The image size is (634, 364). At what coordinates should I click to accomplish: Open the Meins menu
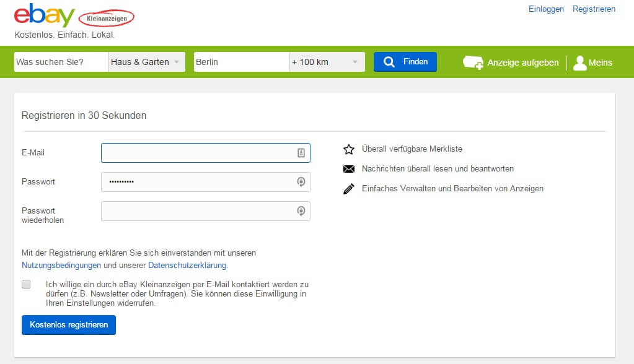coord(592,63)
